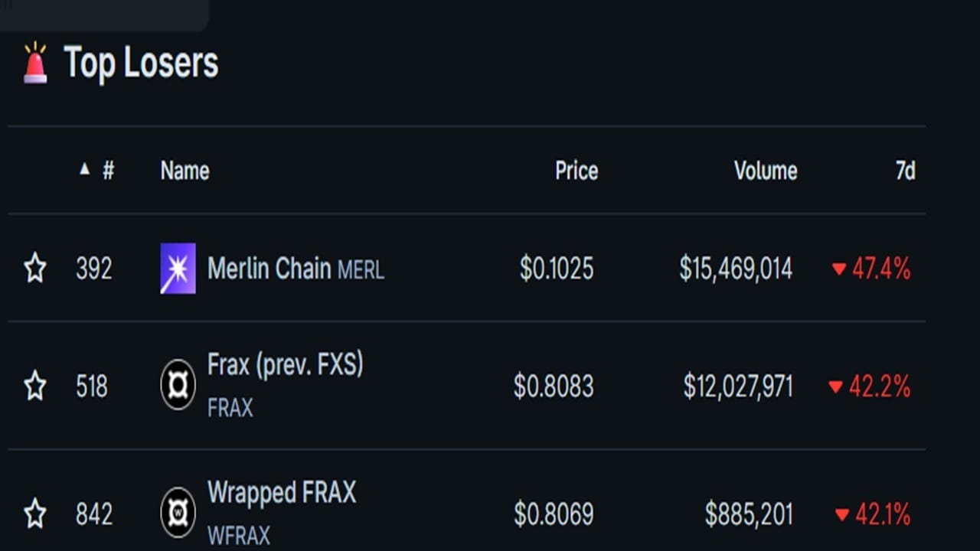Click the Wrapped FRAX logo icon
The height and width of the screenshot is (551, 980).
(178, 512)
